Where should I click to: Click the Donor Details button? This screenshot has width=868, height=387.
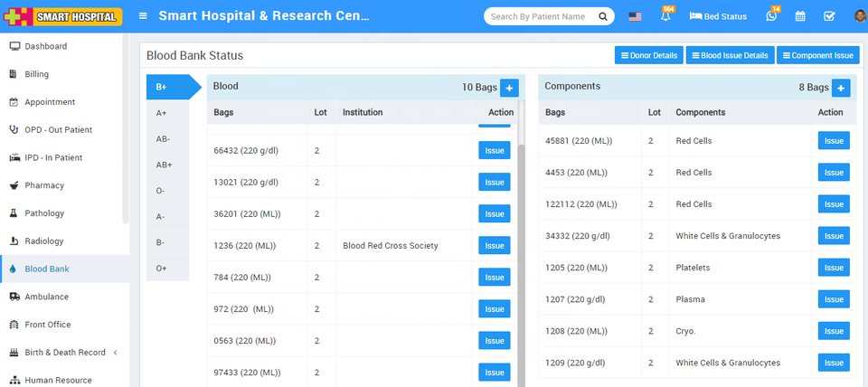coord(648,55)
